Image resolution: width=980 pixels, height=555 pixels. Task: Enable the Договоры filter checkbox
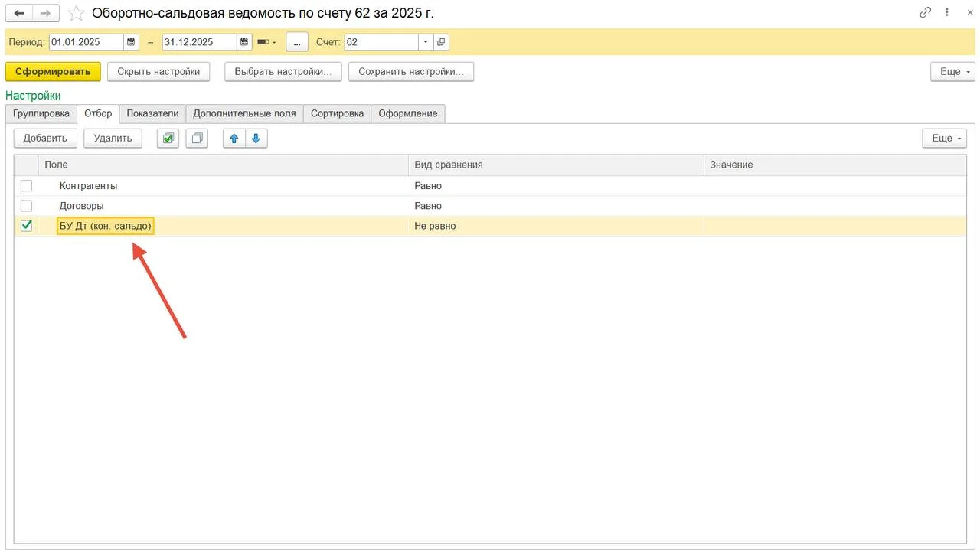26,206
